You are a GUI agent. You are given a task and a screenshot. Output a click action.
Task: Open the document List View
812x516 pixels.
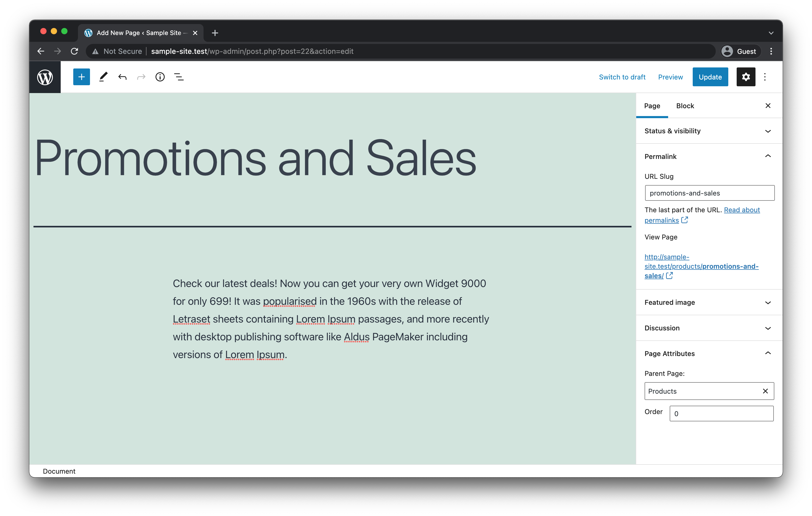(x=179, y=77)
